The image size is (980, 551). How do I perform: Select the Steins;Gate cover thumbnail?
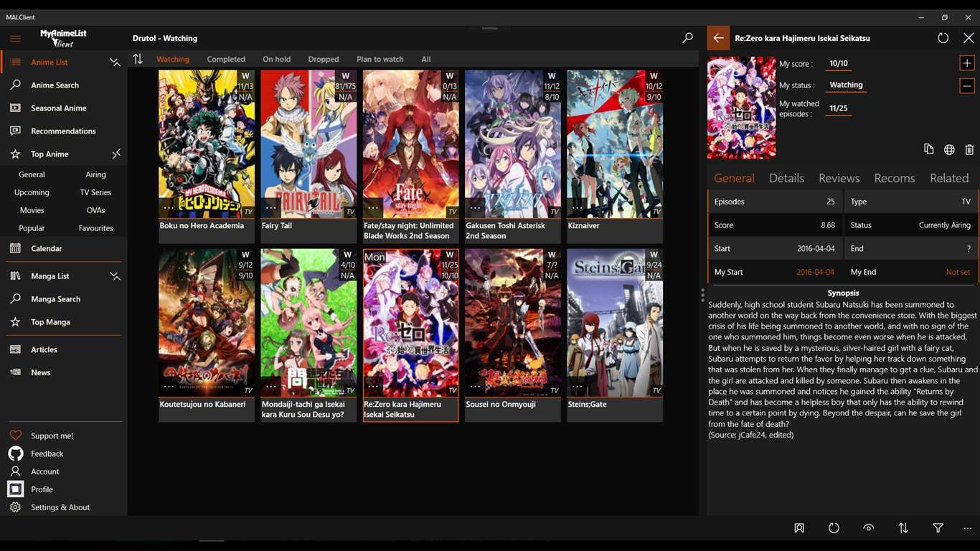click(x=615, y=323)
